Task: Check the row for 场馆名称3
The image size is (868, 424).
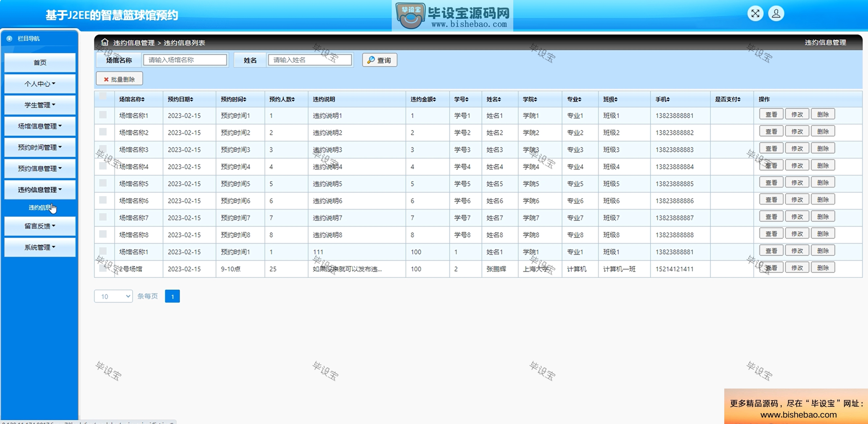Action: coord(103,149)
